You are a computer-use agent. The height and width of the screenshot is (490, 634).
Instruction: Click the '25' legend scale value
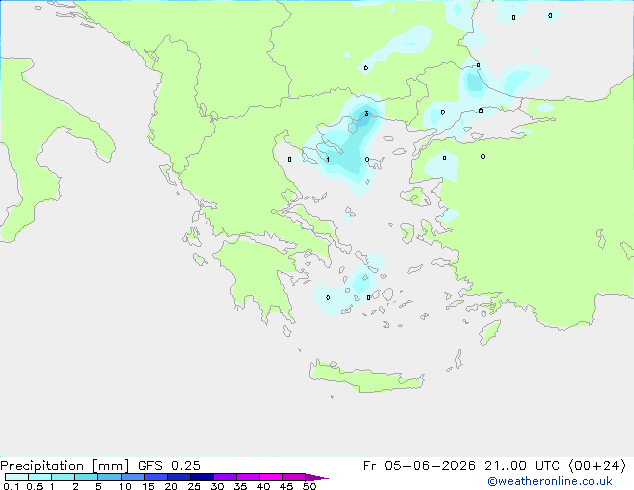194,486
